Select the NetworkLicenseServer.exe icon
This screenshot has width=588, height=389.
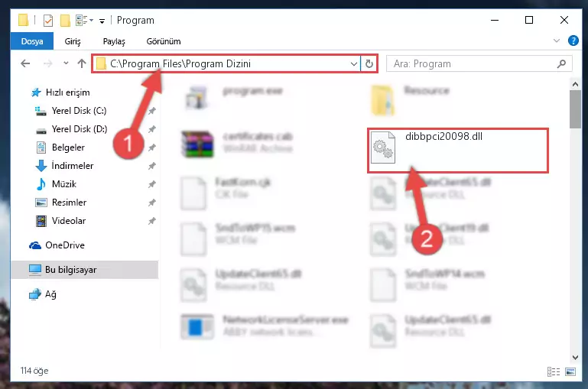pos(197,326)
